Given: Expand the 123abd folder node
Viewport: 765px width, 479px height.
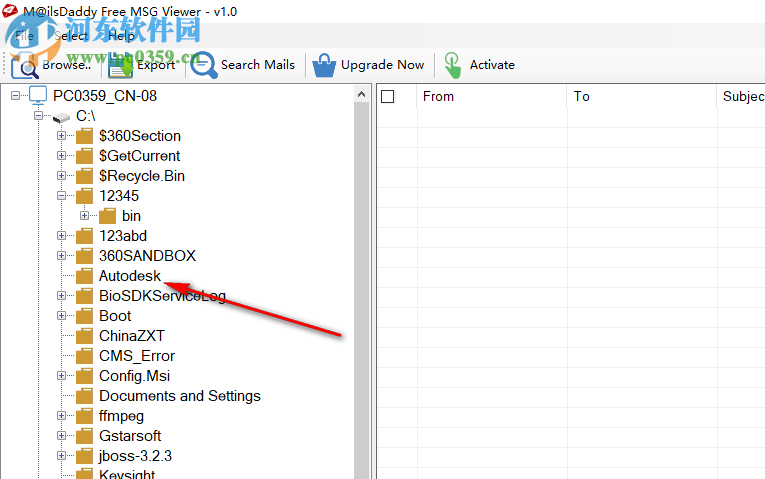Looking at the screenshot, I should click(x=61, y=236).
